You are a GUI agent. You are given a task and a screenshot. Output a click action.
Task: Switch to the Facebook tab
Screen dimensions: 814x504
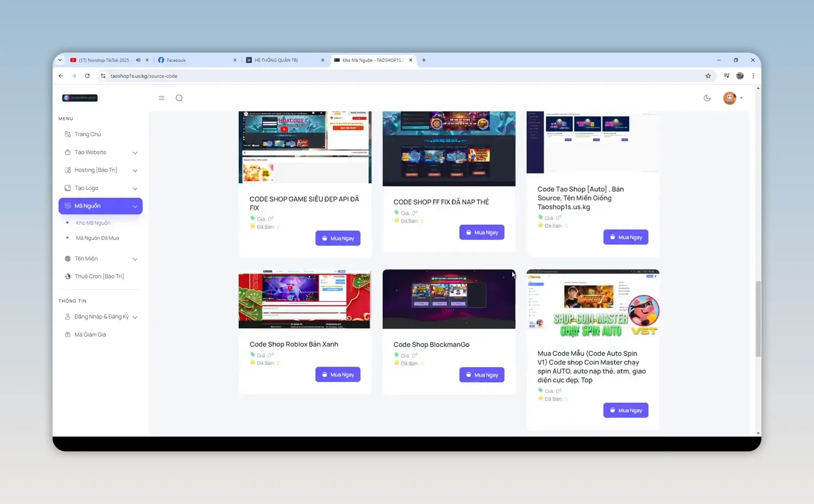(x=197, y=60)
